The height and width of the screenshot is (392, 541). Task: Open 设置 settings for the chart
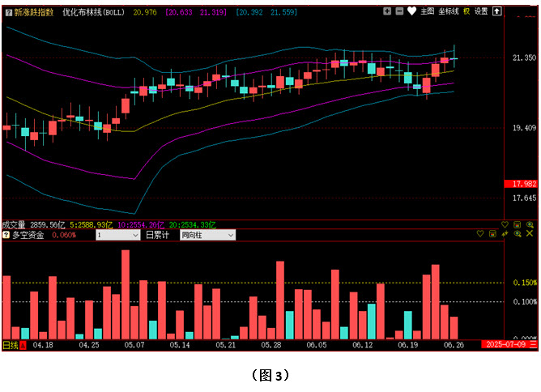(x=481, y=11)
